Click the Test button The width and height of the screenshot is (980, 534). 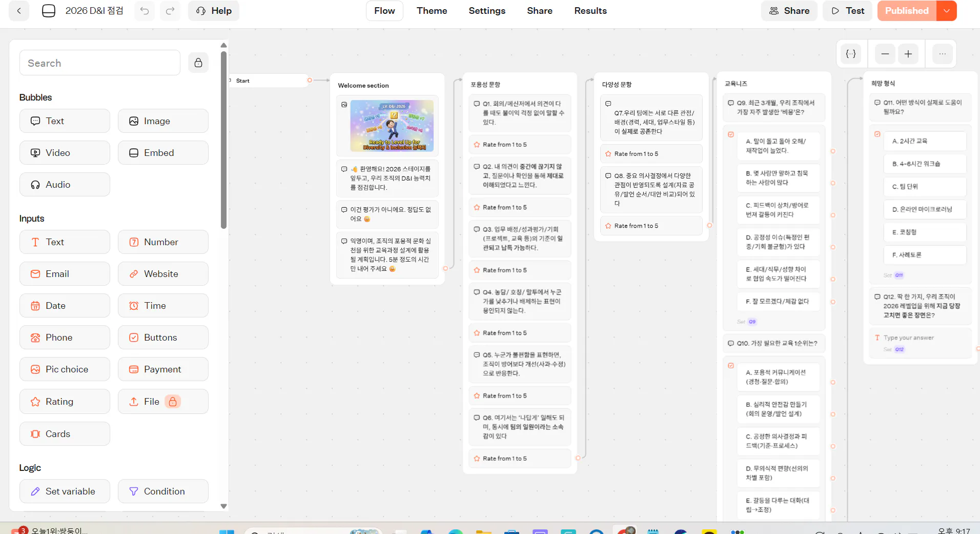(848, 11)
